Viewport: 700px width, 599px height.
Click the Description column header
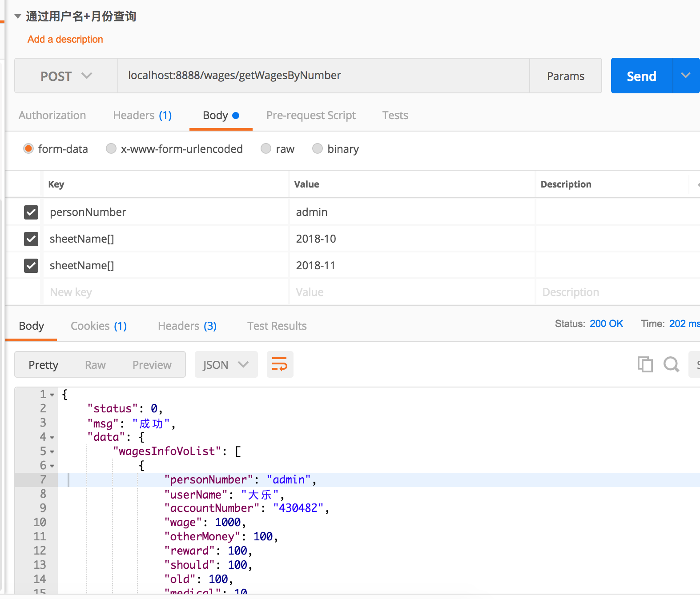point(566,184)
